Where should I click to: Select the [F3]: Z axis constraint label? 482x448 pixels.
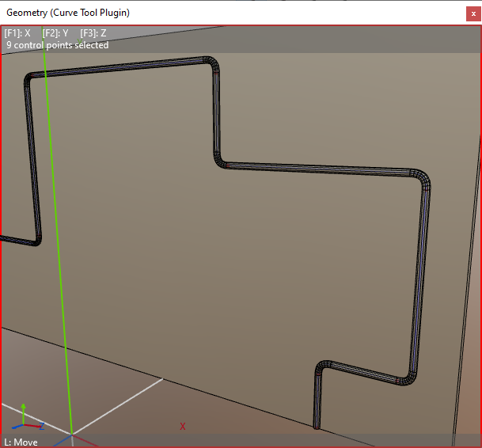pyautogui.click(x=93, y=33)
